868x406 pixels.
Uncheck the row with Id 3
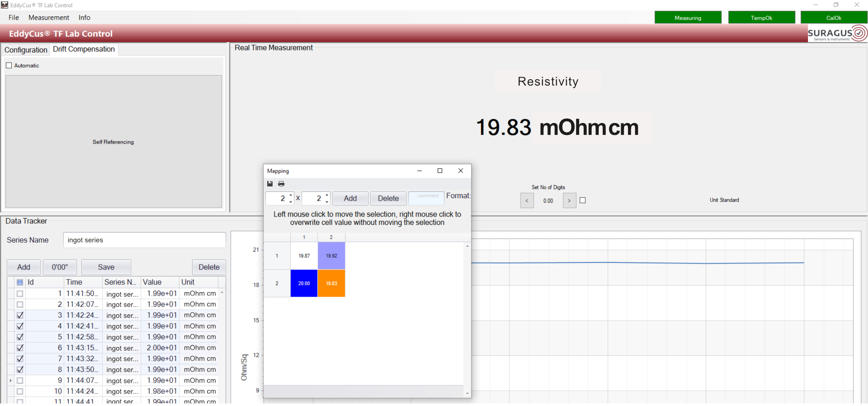[20, 315]
